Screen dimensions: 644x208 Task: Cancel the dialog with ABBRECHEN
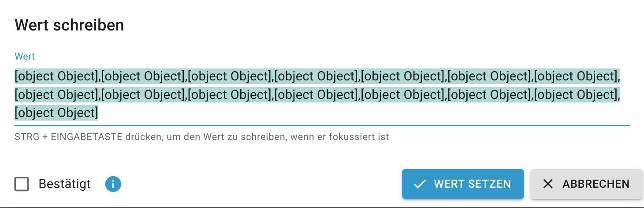pyautogui.click(x=586, y=184)
